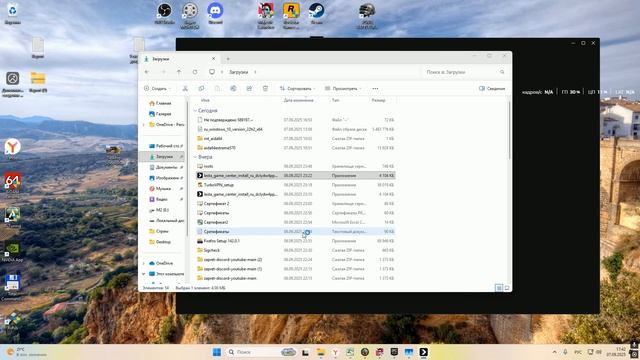Open Видео in the navigation pane
Image resolution: width=640 pixels, height=360 pixels.
pyautogui.click(x=158, y=199)
